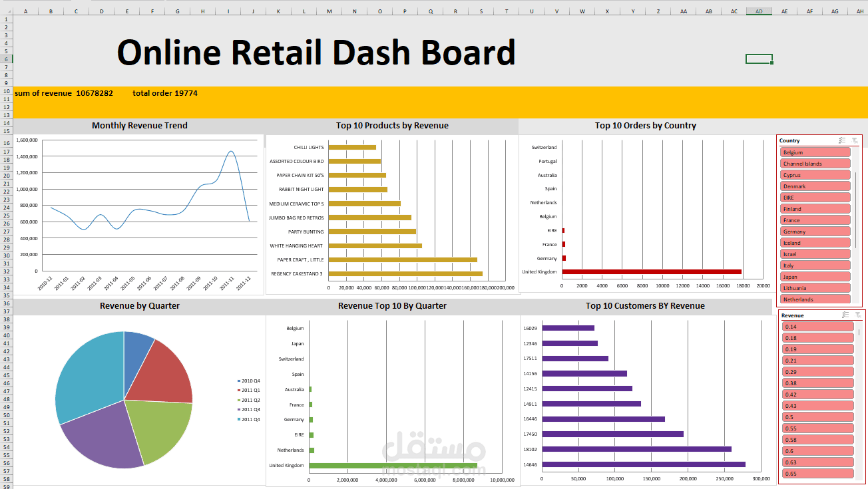Select 0.5 in the Revenue slicer
Image resolution: width=868 pixels, height=489 pixels.
tap(818, 417)
